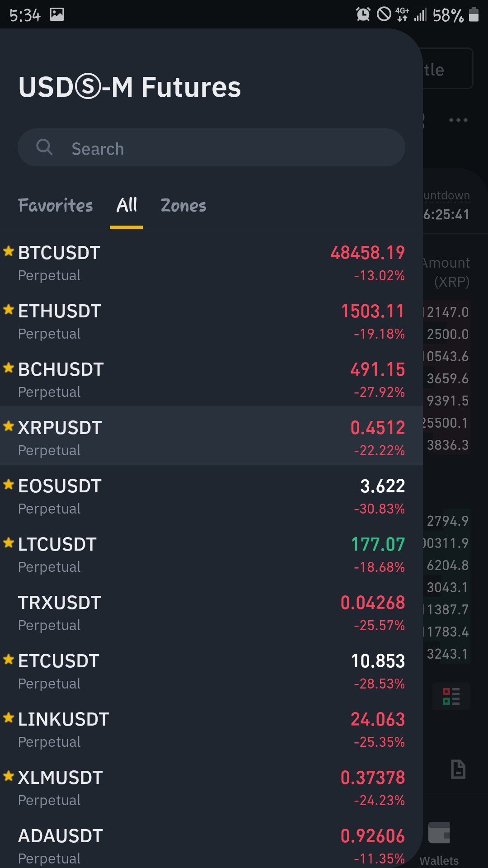488x868 pixels.
Task: Click the star icon beside LINKUSDT
Action: pos(9,717)
